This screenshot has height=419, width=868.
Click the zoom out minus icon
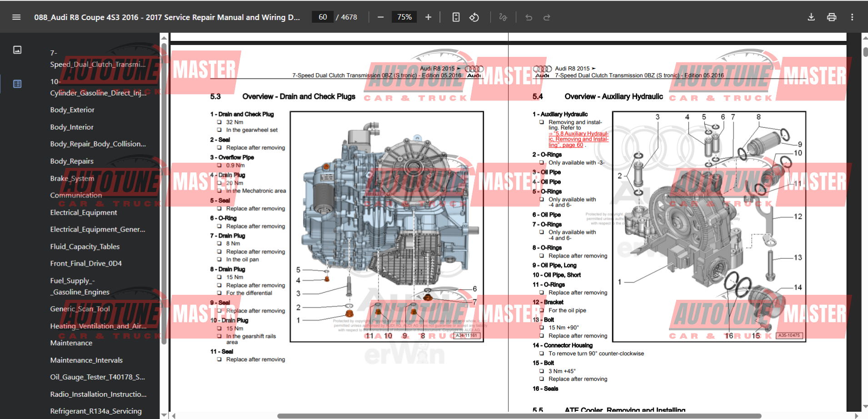coord(381,17)
